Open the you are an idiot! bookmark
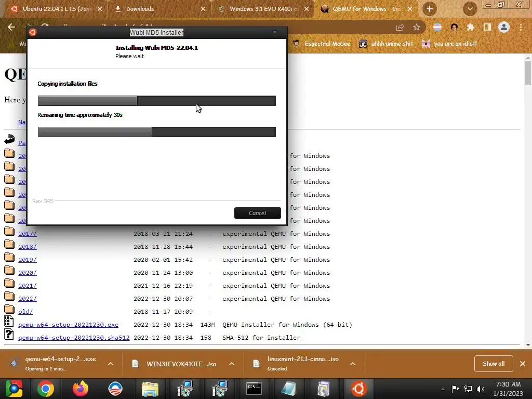532x399 pixels. pyautogui.click(x=449, y=44)
